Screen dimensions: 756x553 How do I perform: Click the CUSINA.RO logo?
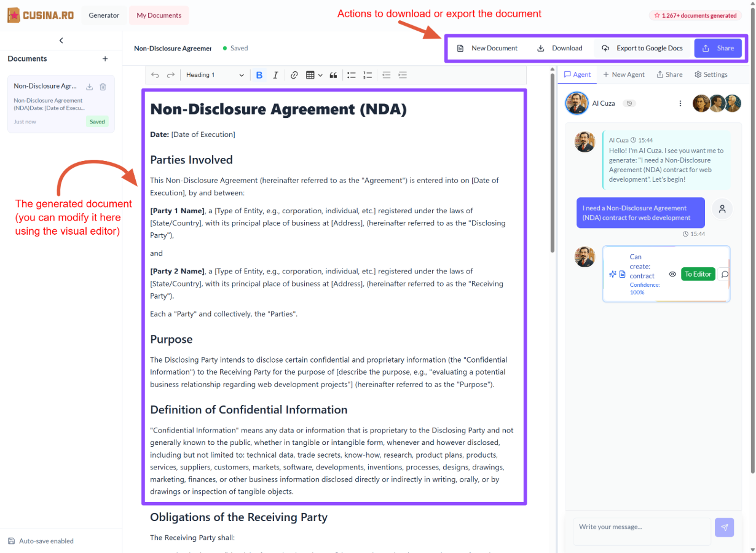click(40, 15)
